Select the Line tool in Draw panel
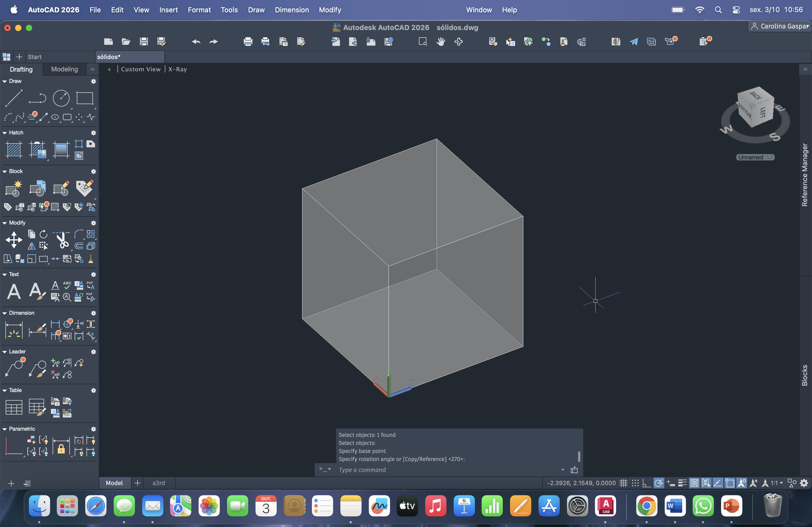 [x=14, y=98]
